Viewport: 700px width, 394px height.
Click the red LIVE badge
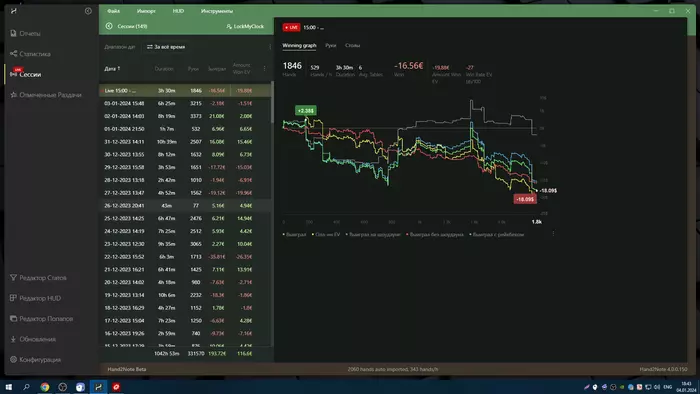point(291,27)
